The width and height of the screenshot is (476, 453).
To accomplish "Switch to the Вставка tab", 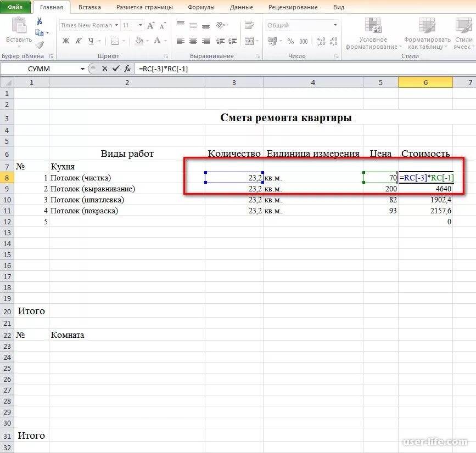I will (89, 7).
